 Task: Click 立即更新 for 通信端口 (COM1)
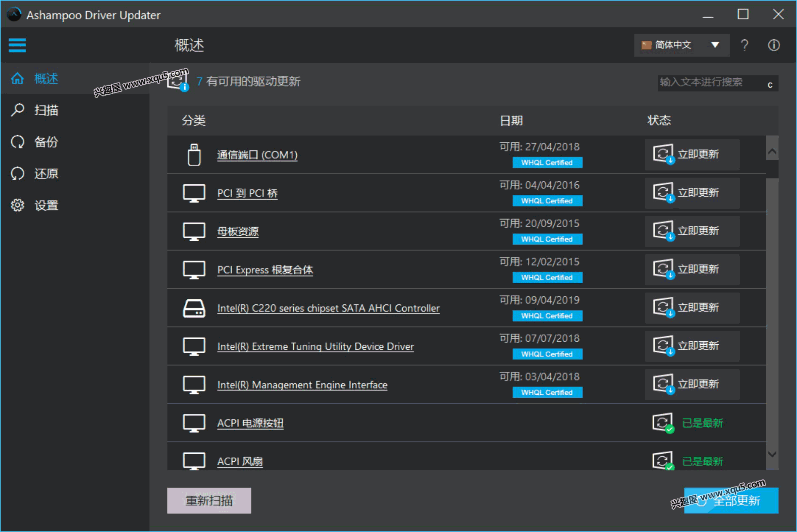692,154
